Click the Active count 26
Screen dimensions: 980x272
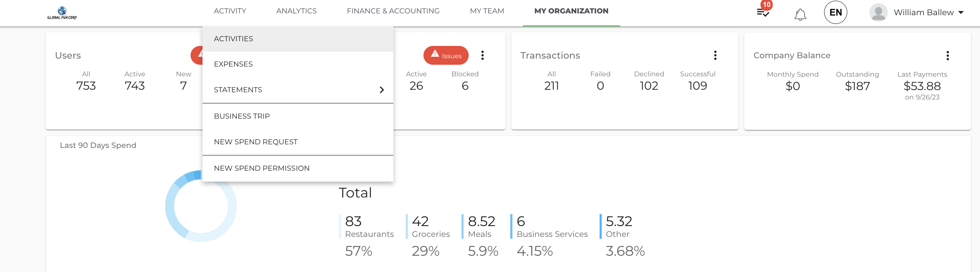click(x=416, y=86)
